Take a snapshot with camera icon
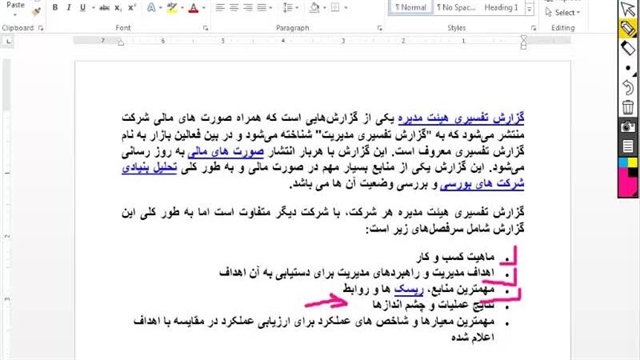The width and height of the screenshot is (640, 360). click(628, 127)
